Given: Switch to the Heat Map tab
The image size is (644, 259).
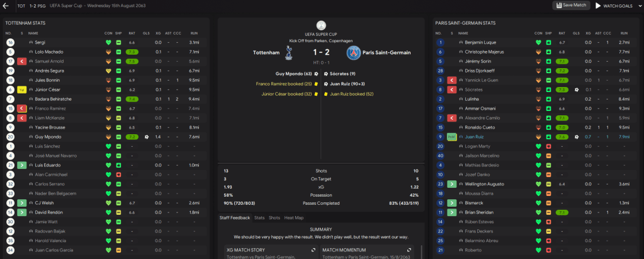Looking at the screenshot, I should 293,217.
